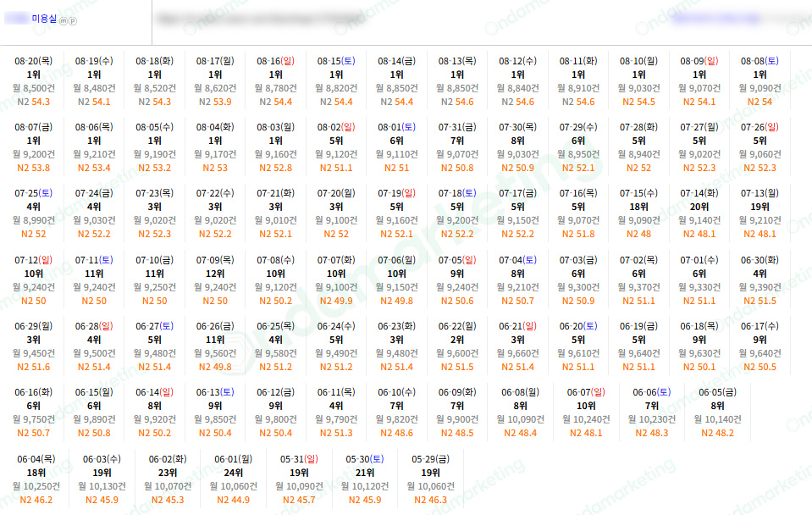The height and width of the screenshot is (515, 812).
Task: Select the 08-16(일) date label
Action: 276,61
